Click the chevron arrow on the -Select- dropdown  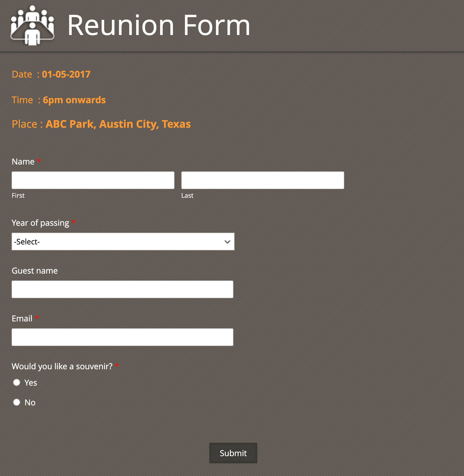click(x=227, y=242)
